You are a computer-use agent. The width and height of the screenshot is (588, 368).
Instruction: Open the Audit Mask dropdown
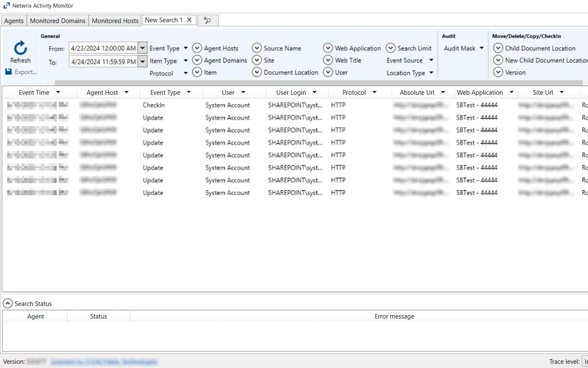pos(481,48)
